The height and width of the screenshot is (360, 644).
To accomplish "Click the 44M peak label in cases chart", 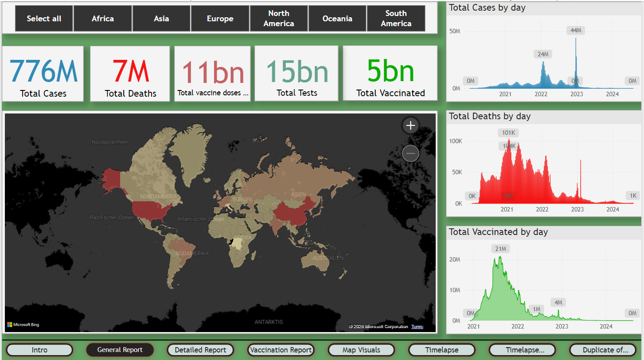I will point(576,30).
